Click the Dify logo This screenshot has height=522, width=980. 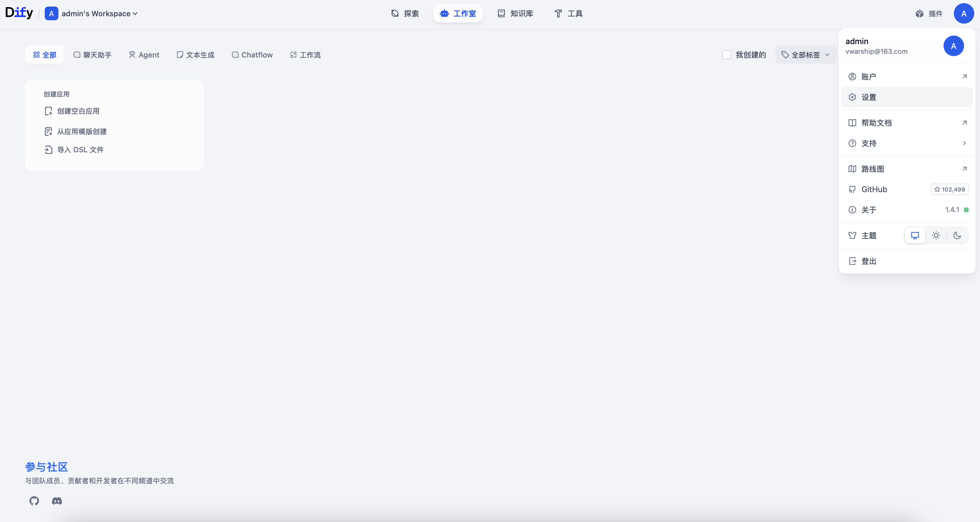[19, 13]
